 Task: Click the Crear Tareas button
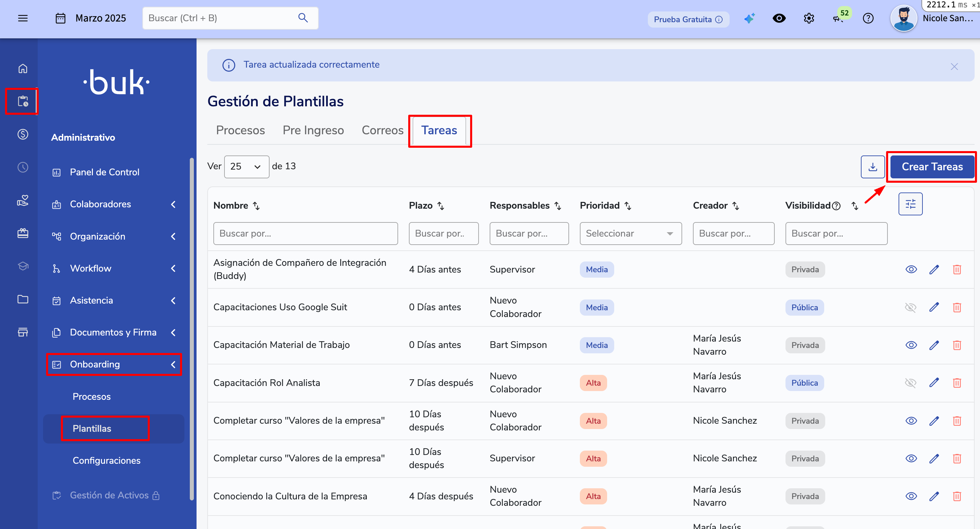pos(932,167)
